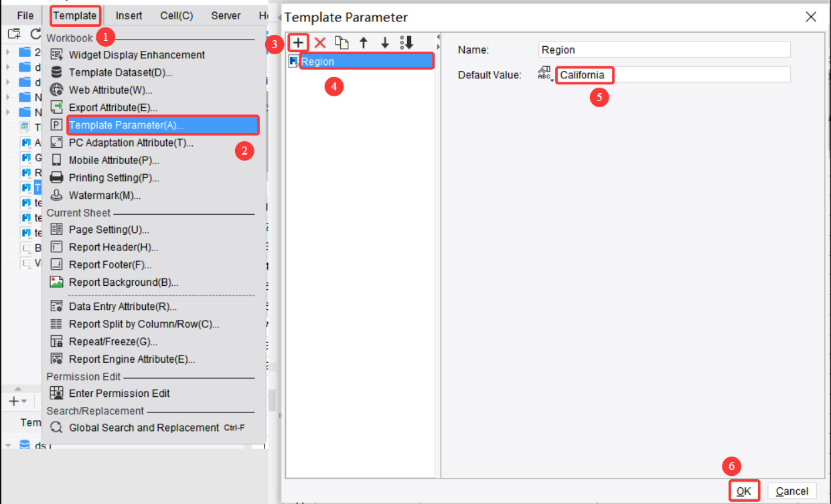Open the Insert menu
The width and height of the screenshot is (831, 504).
click(x=129, y=15)
